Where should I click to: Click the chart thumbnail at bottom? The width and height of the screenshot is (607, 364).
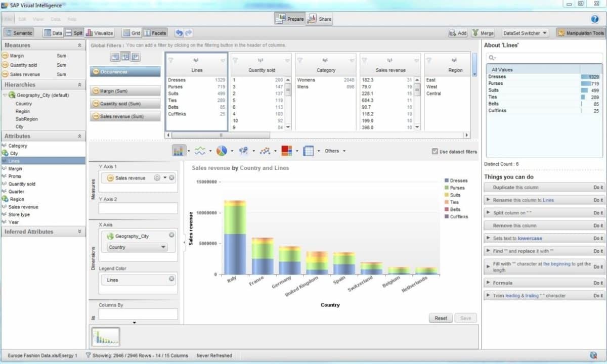click(106, 337)
